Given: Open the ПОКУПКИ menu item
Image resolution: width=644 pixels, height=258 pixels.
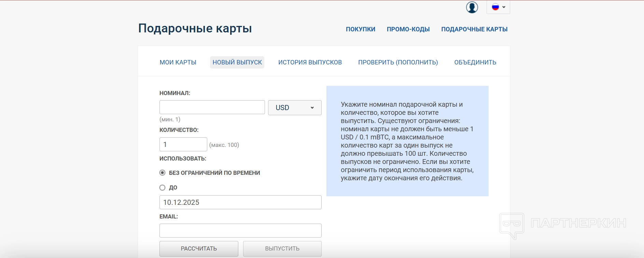Looking at the screenshot, I should [360, 29].
